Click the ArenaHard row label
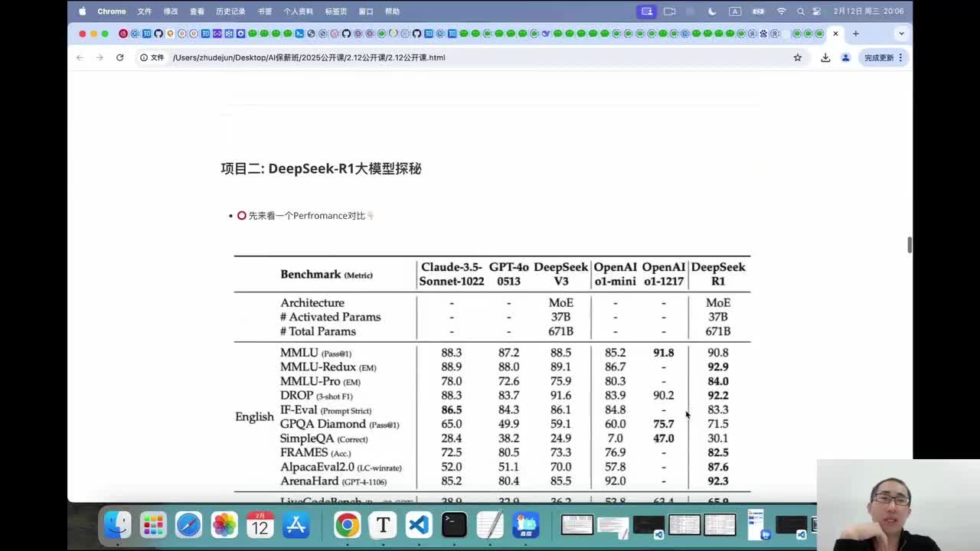The image size is (980, 551). pos(333,481)
